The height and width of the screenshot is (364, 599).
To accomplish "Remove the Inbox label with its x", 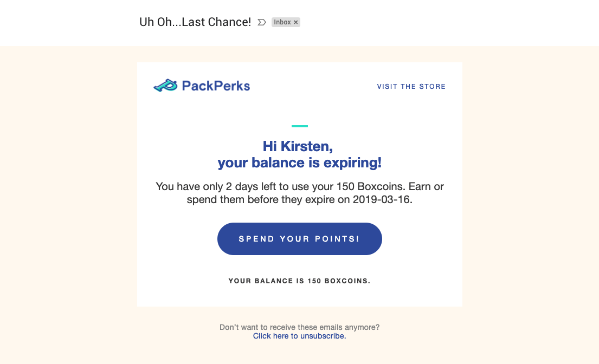I will [295, 22].
